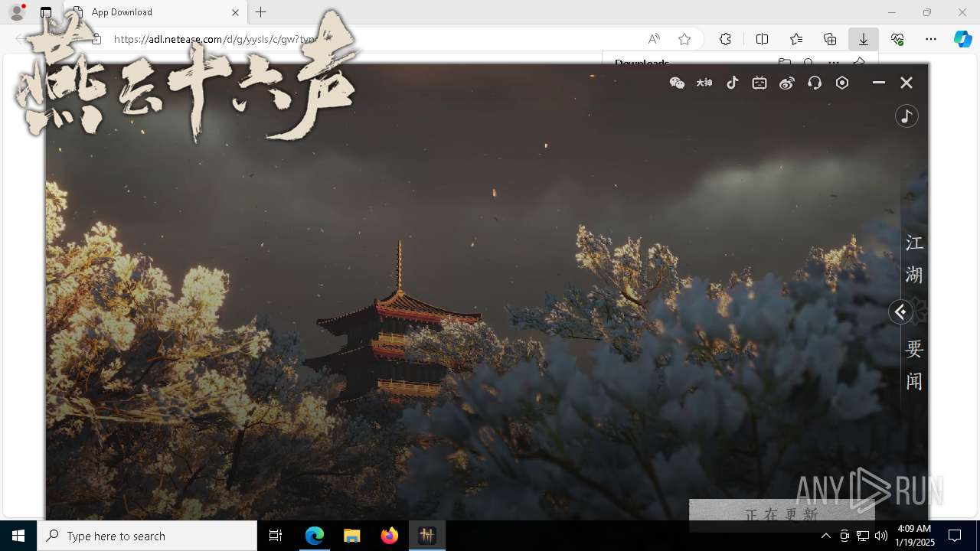Screen dimensions: 980x551
Task: Open Edge Extensions puzzle icon
Action: coord(725,39)
